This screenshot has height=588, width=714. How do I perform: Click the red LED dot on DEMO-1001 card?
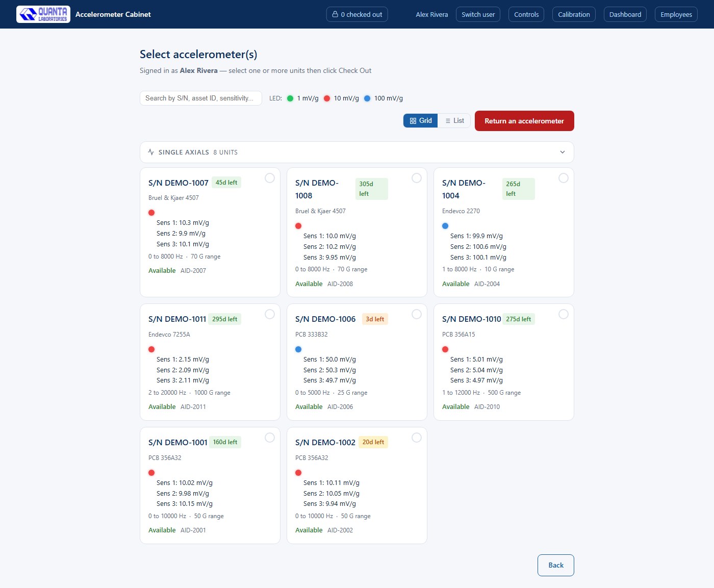(151, 473)
